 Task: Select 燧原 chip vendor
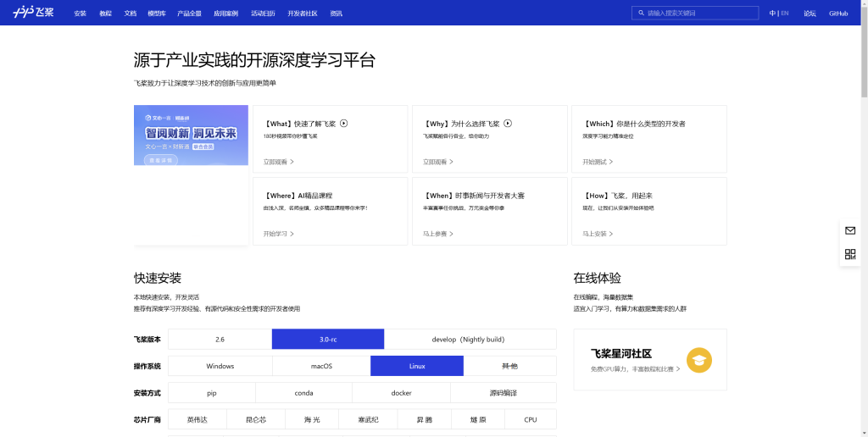click(x=478, y=420)
